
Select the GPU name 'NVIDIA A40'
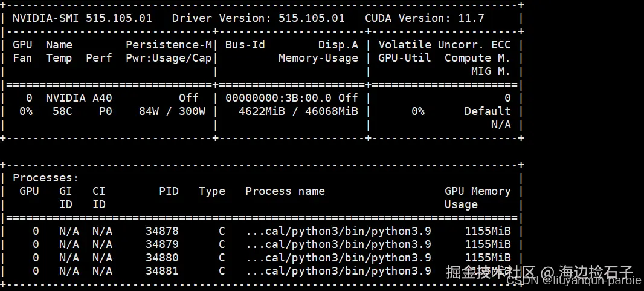(x=79, y=98)
